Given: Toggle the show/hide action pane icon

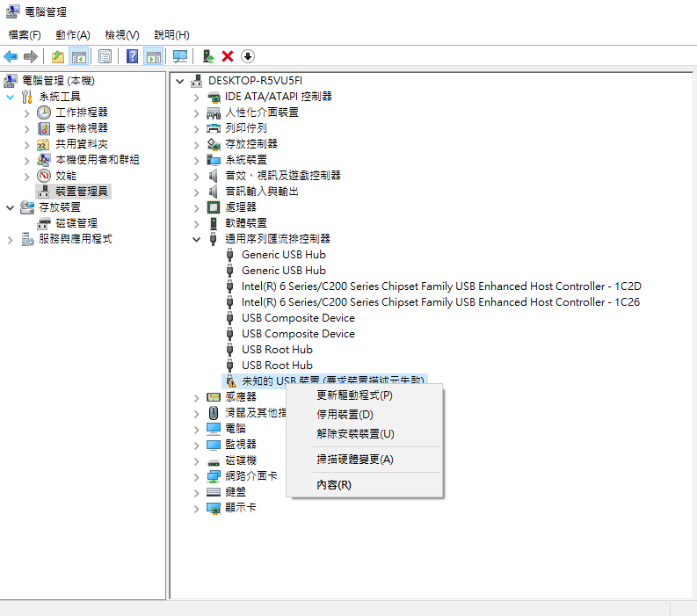Looking at the screenshot, I should [x=154, y=56].
